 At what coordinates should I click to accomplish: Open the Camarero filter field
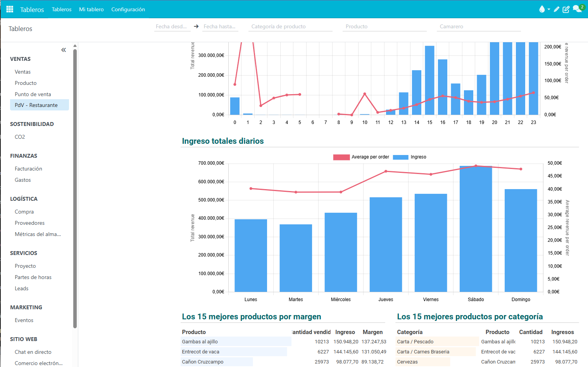tap(479, 26)
